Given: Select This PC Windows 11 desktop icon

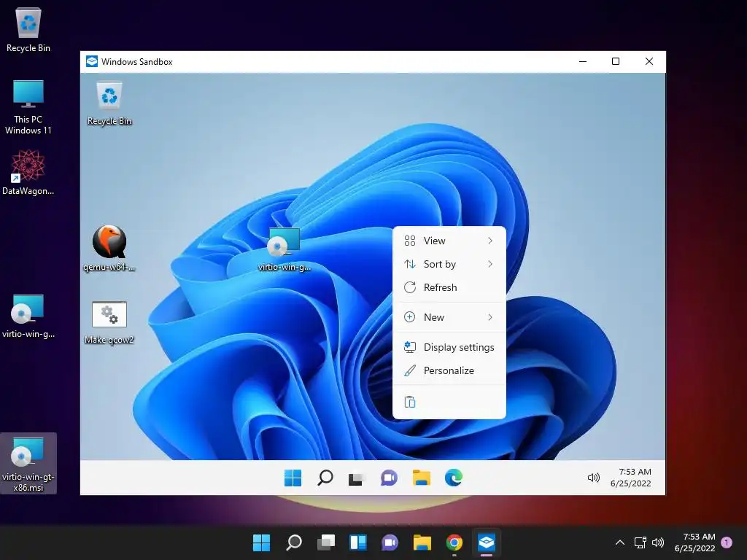Looking at the screenshot, I should 28,107.
